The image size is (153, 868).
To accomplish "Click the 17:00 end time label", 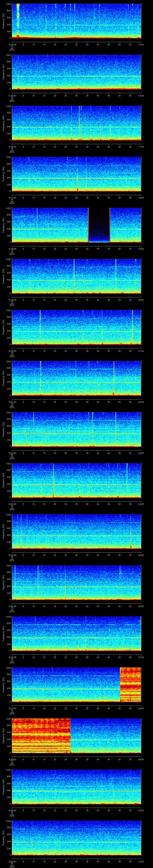I will point(141,147).
